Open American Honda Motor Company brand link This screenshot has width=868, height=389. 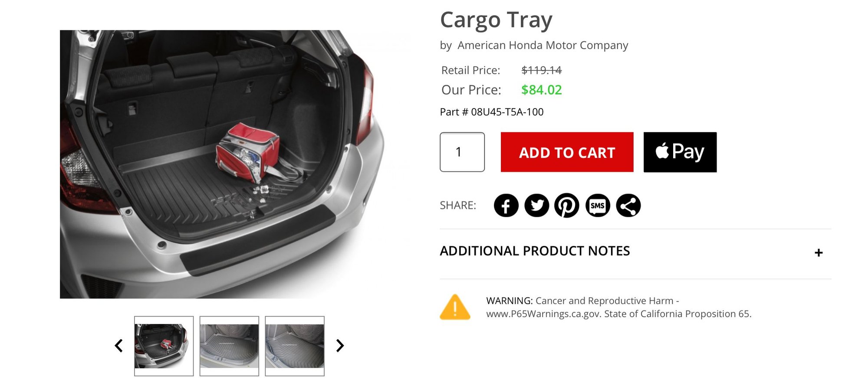click(x=542, y=46)
